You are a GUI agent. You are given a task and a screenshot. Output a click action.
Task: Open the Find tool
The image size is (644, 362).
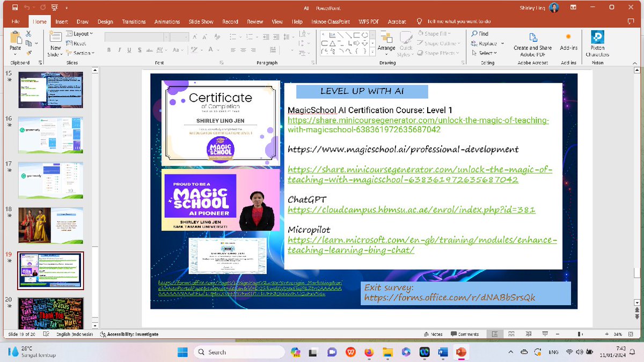(x=481, y=33)
